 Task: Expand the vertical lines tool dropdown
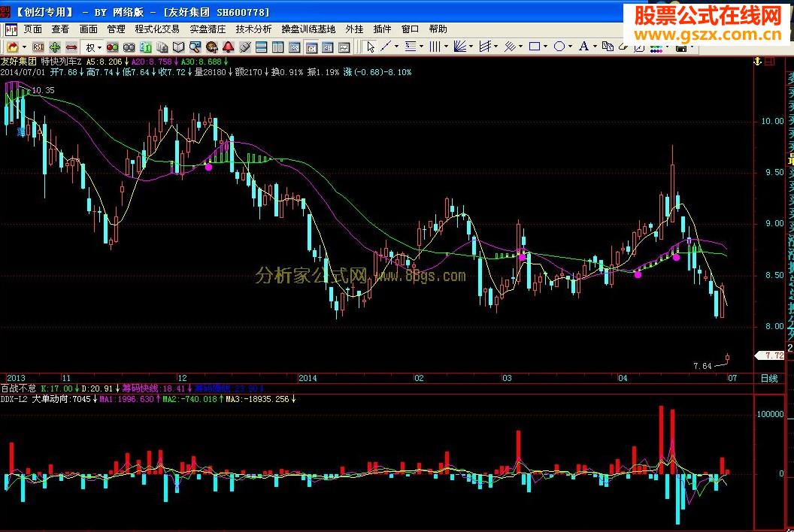tap(446, 47)
